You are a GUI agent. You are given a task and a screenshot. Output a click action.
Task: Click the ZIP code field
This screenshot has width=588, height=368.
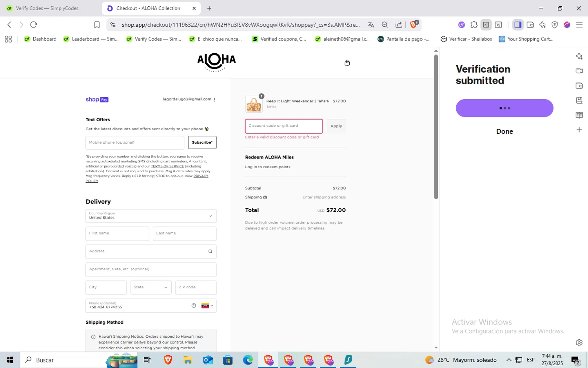point(196,287)
